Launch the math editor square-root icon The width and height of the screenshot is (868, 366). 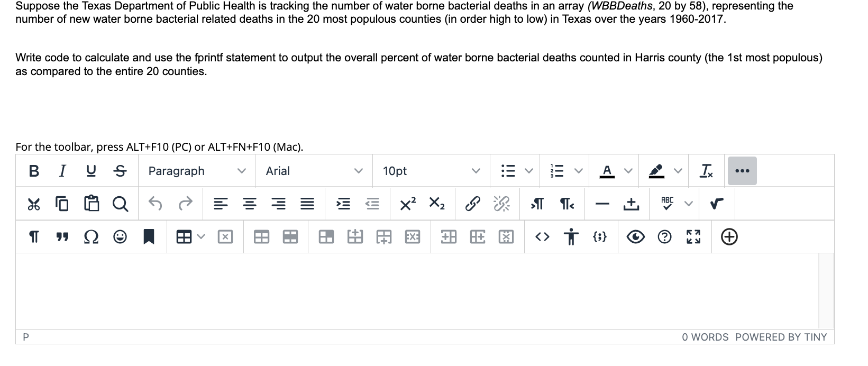click(717, 204)
